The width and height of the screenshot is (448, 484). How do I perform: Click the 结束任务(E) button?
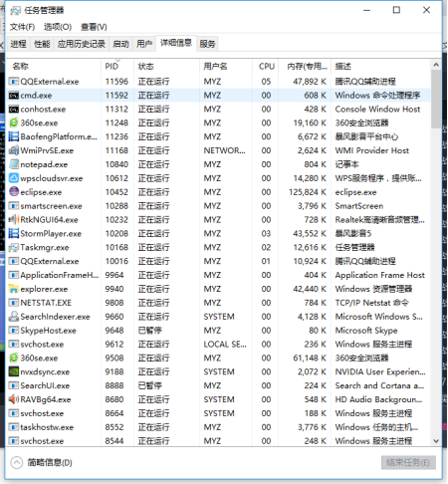(x=408, y=462)
